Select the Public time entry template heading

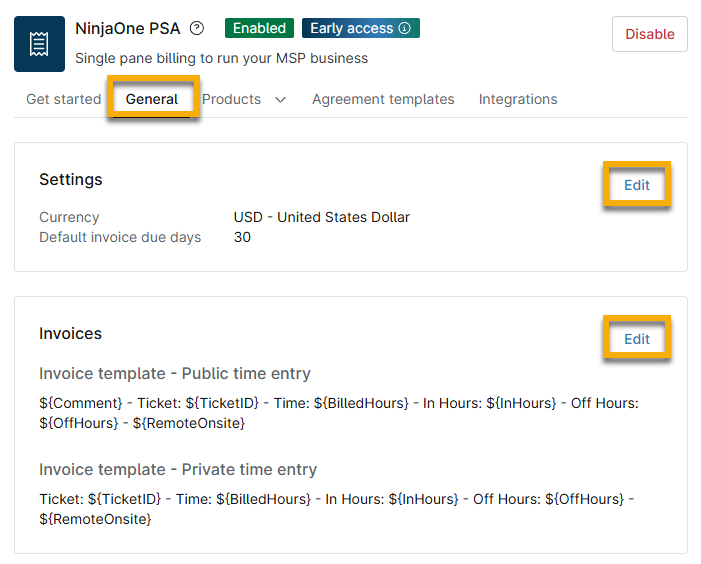pyautogui.click(x=175, y=374)
